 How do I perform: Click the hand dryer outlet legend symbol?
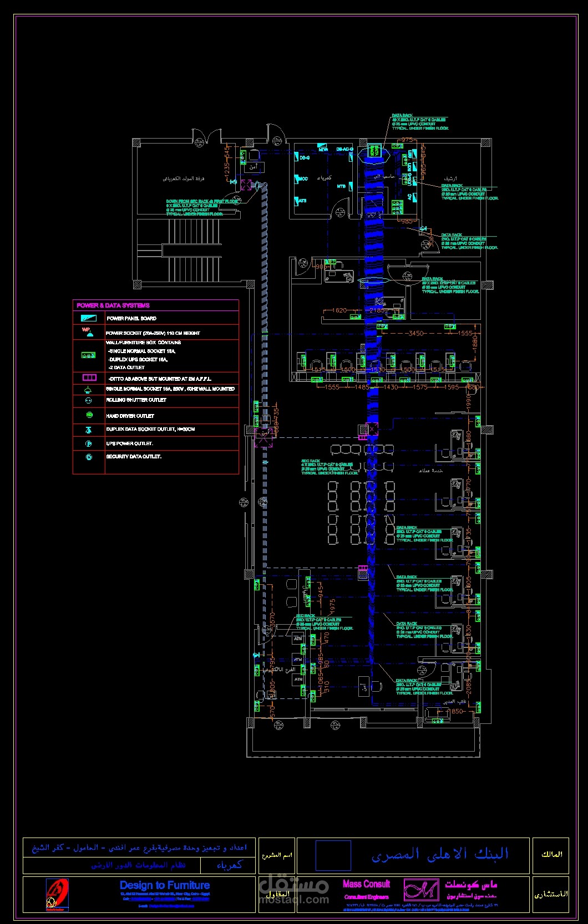(89, 415)
